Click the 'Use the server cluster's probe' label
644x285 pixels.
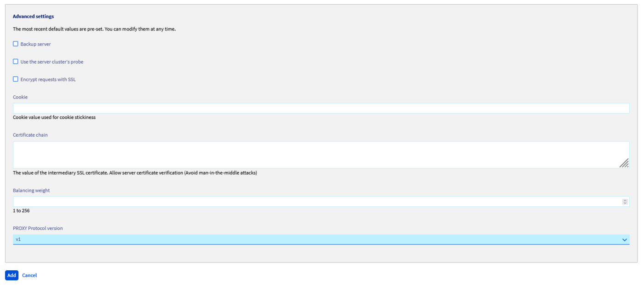click(52, 62)
